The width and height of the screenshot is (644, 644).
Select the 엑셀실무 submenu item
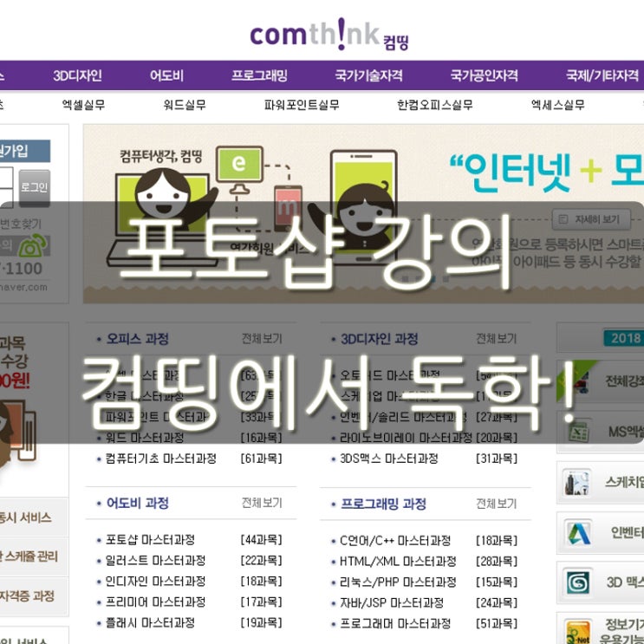(83, 105)
